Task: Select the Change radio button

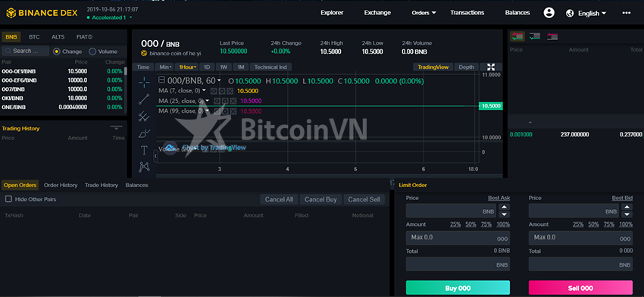Action: pyautogui.click(x=57, y=52)
